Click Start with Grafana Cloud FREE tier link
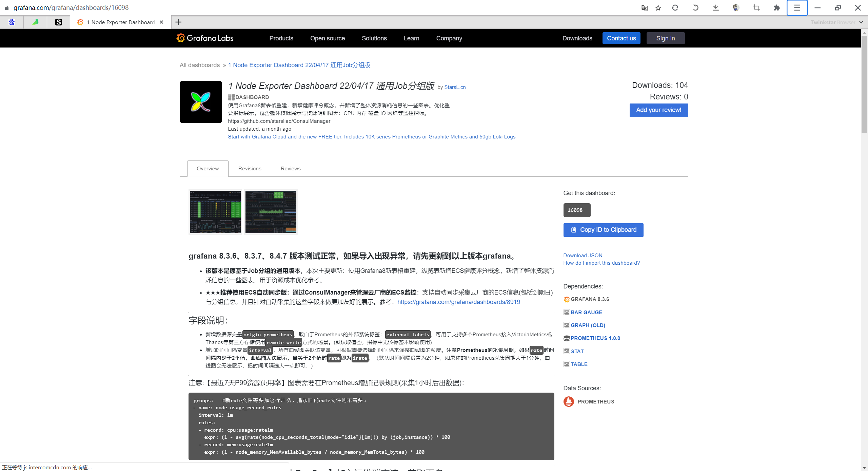The height and width of the screenshot is (471, 868). [372, 137]
